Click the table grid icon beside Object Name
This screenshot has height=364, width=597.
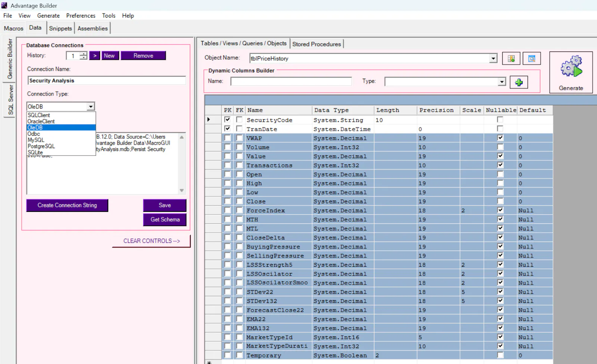[511, 59]
